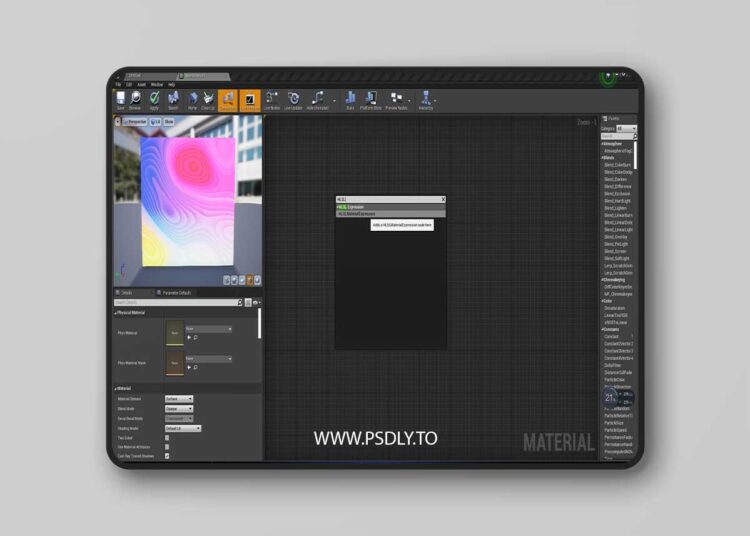750x536 pixels.
Task: Open the Shading Model dropdown
Action: (184, 428)
